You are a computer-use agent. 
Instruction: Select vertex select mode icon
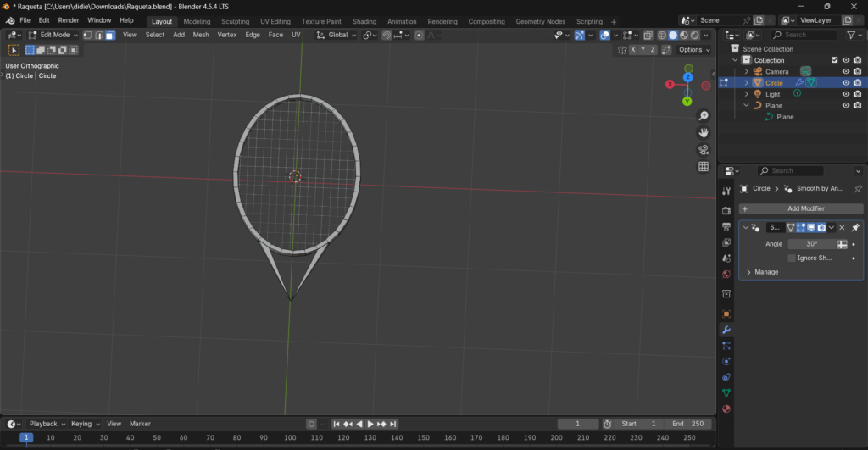(88, 35)
